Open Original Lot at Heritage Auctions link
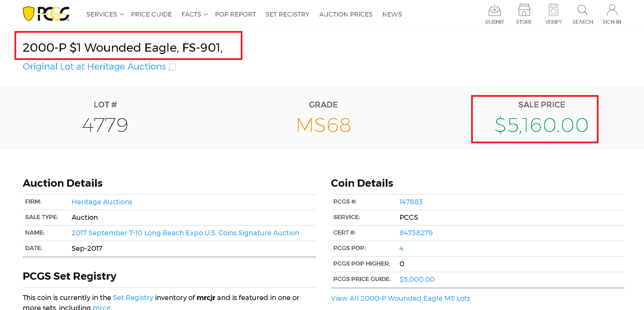This screenshot has width=644, height=310. (94, 66)
